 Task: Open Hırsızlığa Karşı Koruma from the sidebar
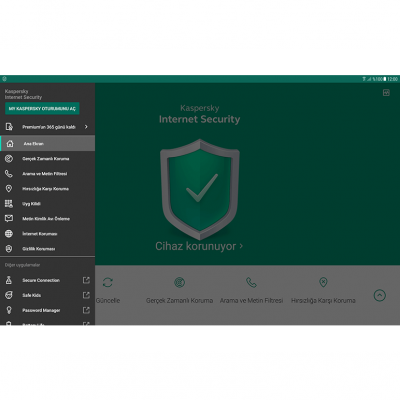47,189
